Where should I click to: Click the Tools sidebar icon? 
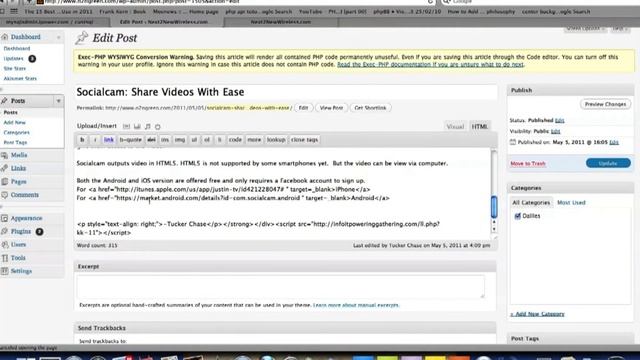4,258
